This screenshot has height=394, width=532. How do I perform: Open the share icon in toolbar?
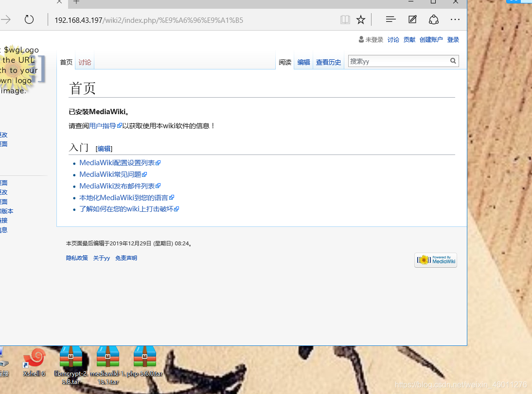434,19
